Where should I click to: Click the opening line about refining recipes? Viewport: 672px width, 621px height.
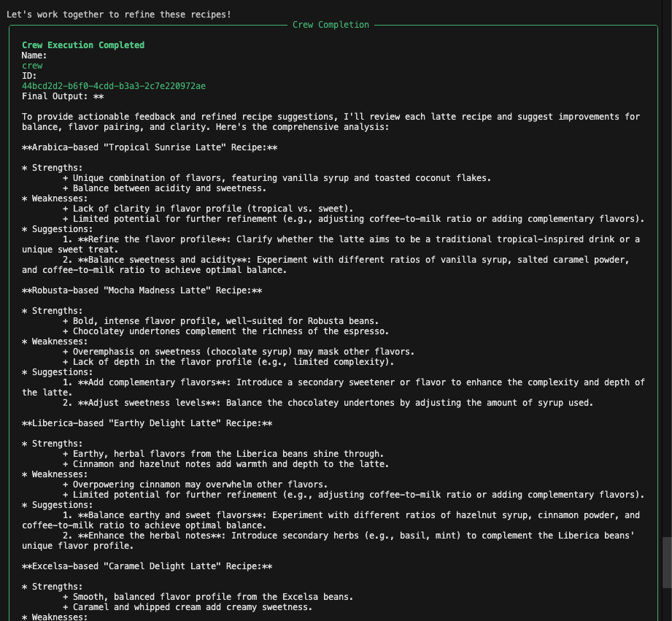click(x=119, y=14)
